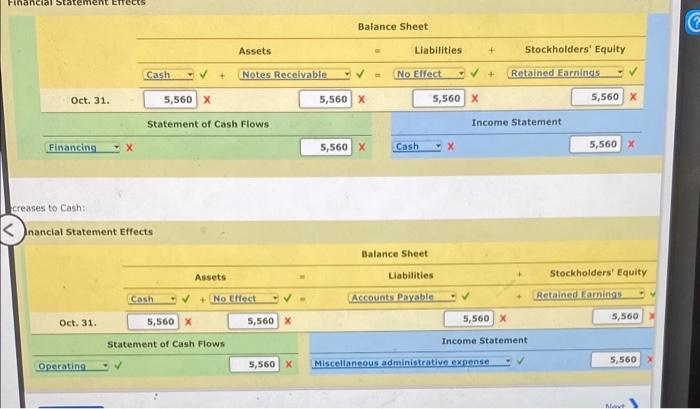Click the Notes Receivable amount field
The width and height of the screenshot is (700, 409).
point(325,99)
